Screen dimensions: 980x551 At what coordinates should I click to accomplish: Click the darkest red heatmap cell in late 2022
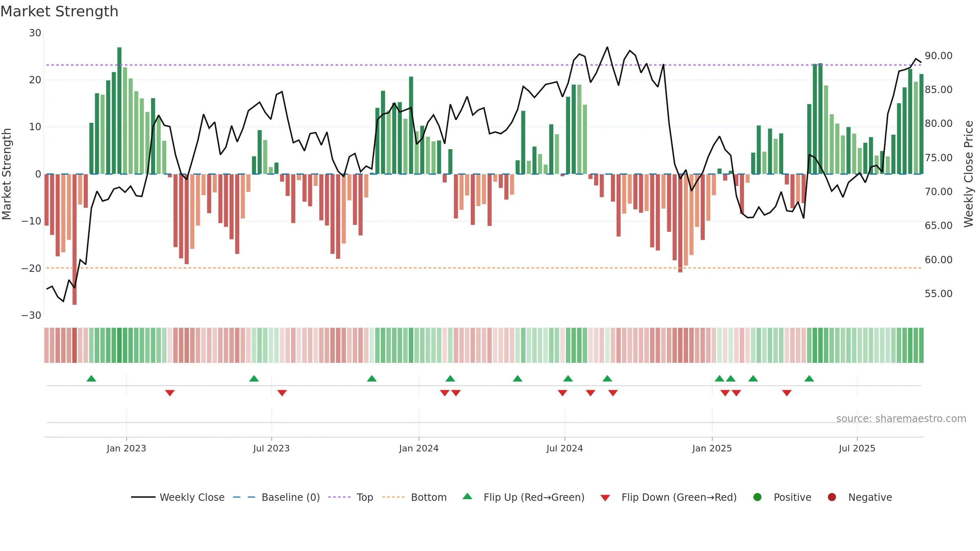(74, 345)
